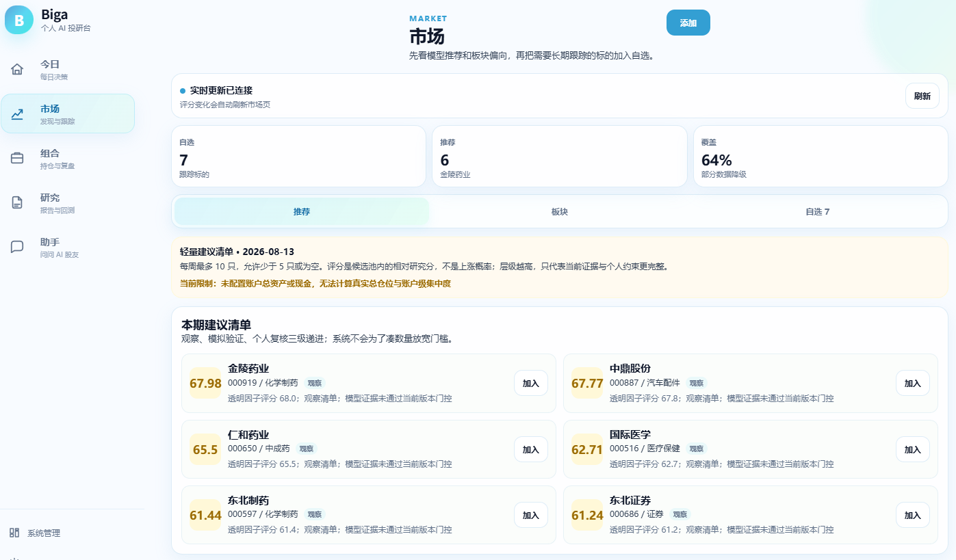Image resolution: width=956 pixels, height=560 pixels.
Task: Switch to the 推荐 tab
Action: pos(302,211)
